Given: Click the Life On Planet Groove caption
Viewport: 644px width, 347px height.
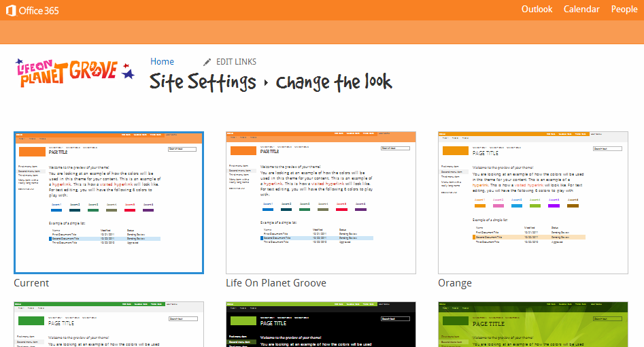Looking at the screenshot, I should point(276,283).
